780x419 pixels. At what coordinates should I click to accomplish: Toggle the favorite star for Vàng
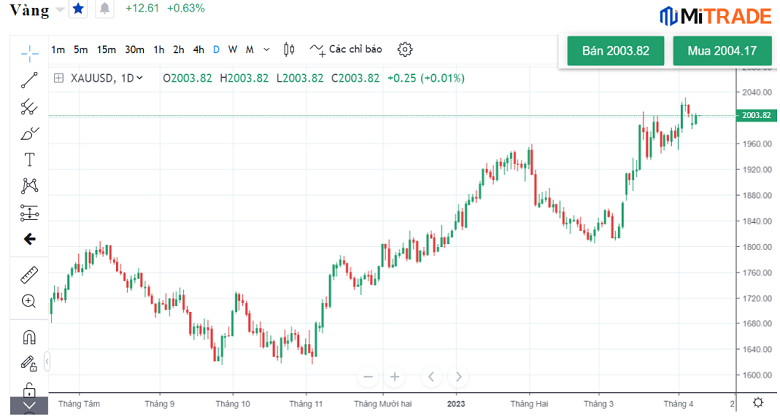[x=79, y=9]
